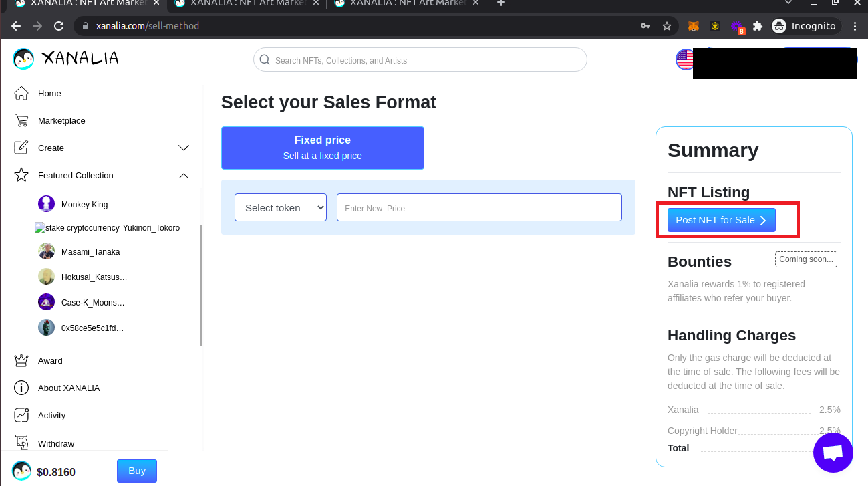Open the Case-K_Moons… collection
The height and width of the screenshot is (486, 868).
(93, 302)
